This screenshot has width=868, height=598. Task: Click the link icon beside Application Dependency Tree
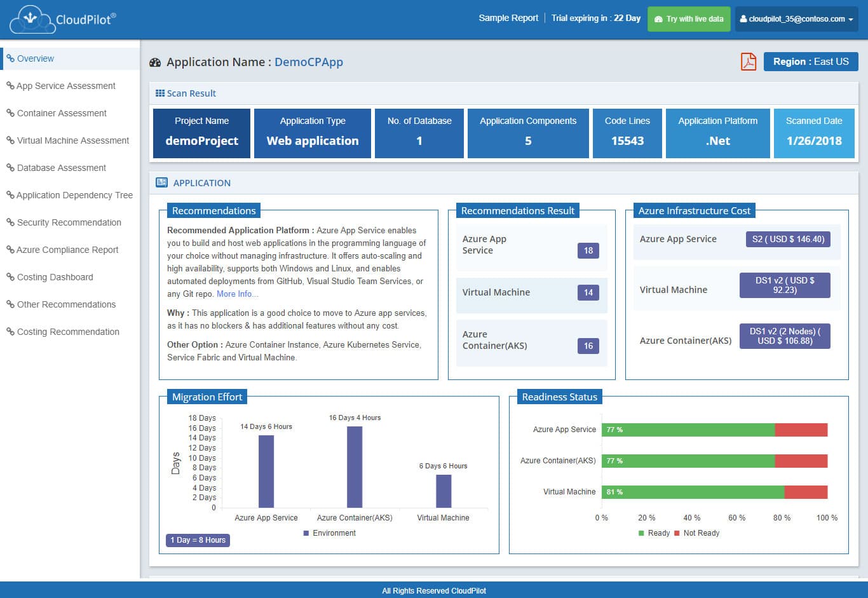(x=10, y=195)
